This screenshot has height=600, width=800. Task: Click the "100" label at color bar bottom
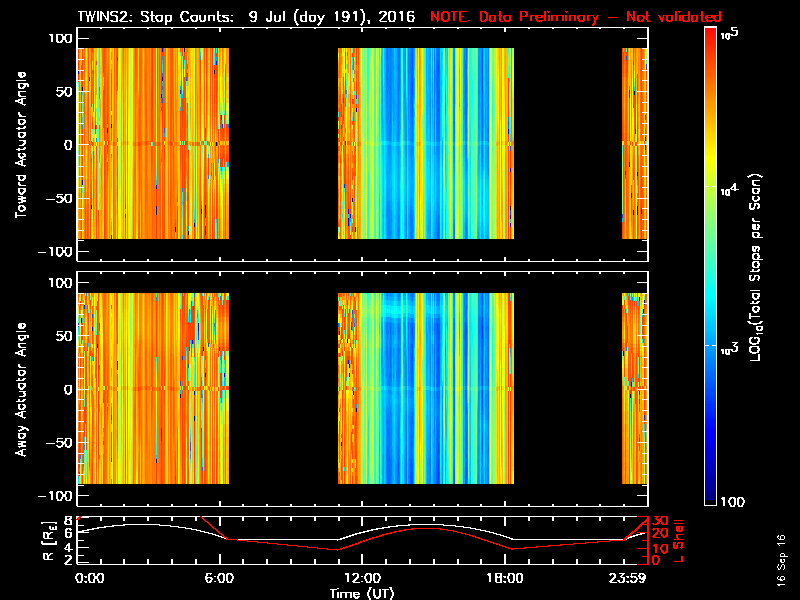(733, 502)
